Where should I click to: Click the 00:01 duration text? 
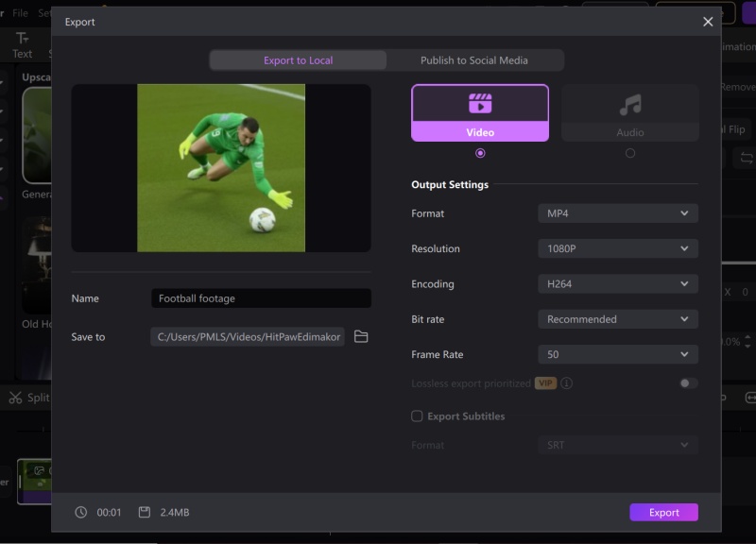coord(109,512)
